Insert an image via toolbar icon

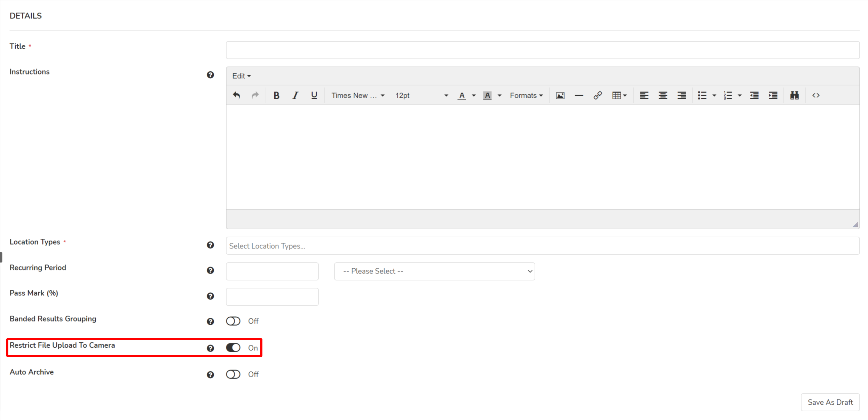click(x=560, y=95)
